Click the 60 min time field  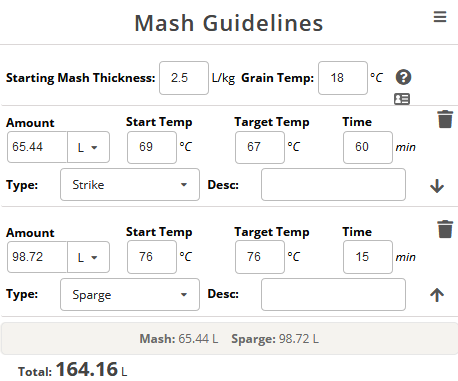pyautogui.click(x=368, y=147)
